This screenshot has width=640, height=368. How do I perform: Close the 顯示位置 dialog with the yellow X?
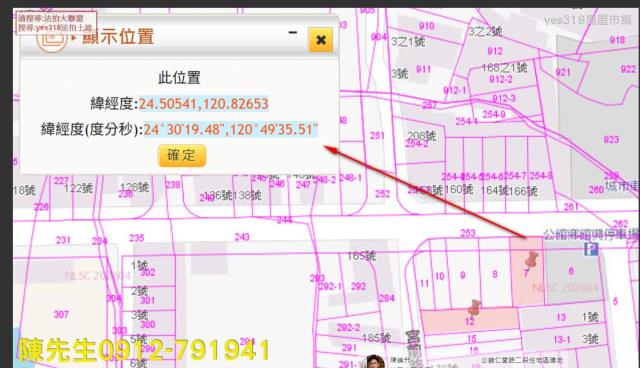(320, 40)
